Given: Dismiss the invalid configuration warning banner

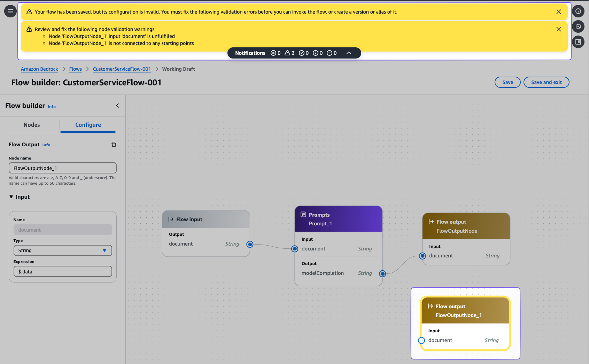Looking at the screenshot, I should (559, 12).
